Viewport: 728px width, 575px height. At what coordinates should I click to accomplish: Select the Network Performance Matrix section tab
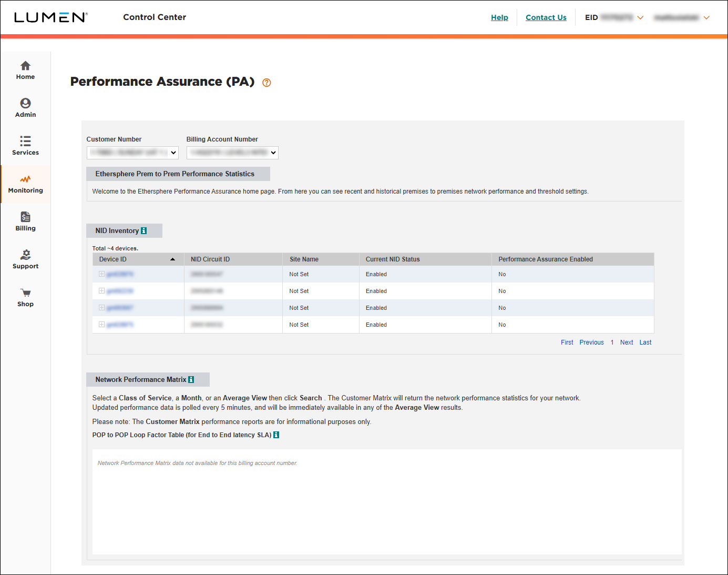pos(148,380)
